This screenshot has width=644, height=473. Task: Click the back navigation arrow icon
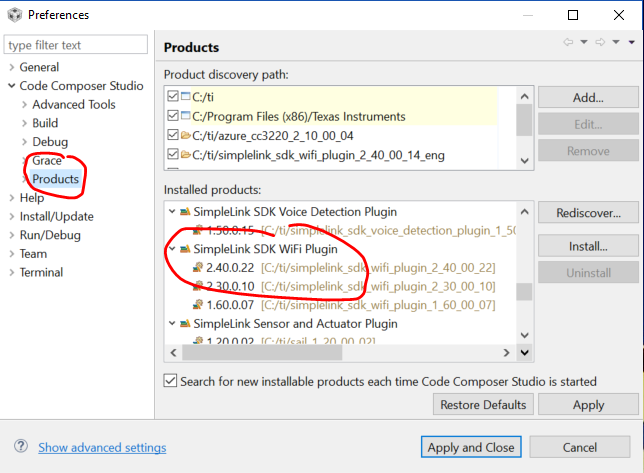[569, 42]
